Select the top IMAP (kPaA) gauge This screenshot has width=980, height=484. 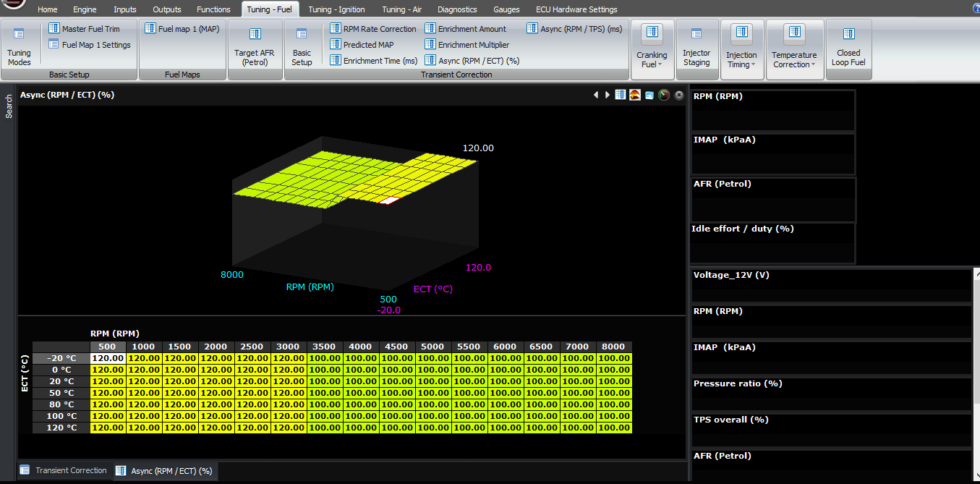point(772,154)
